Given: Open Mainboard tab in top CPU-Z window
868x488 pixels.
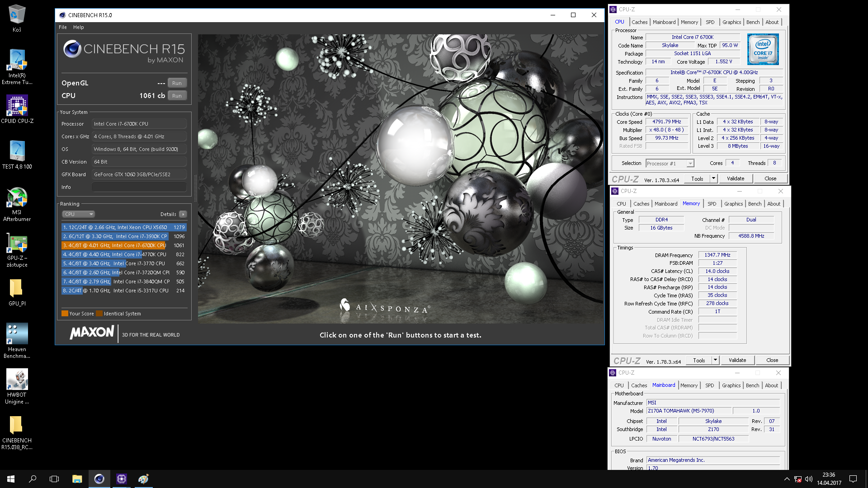Looking at the screenshot, I should click(x=664, y=22).
